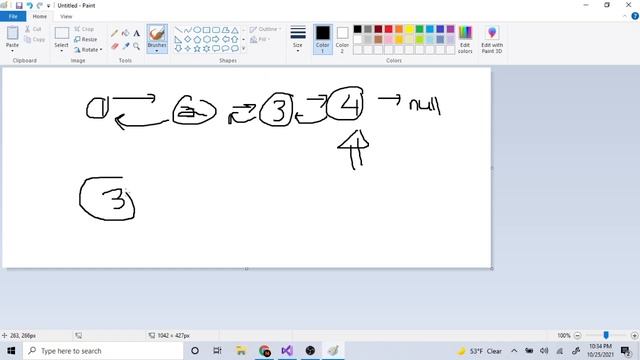Pick the Line shape

coord(178,30)
